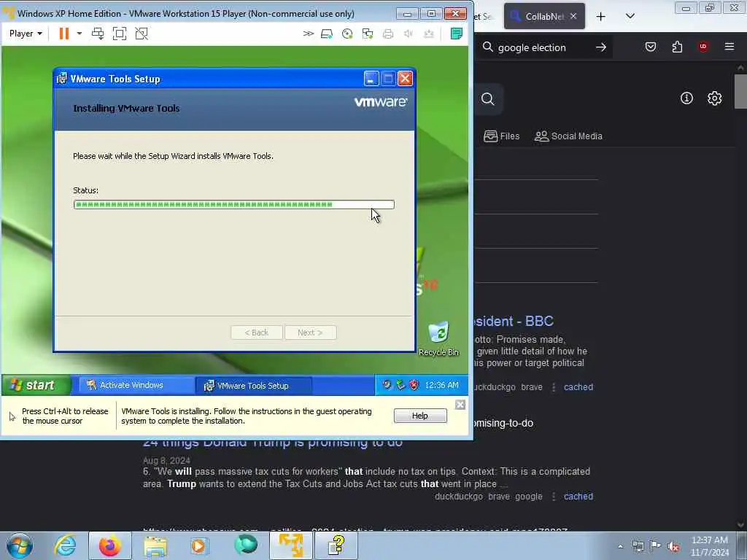Open the host clock 12:37 AM
Screen dimensions: 747x560
click(710, 546)
